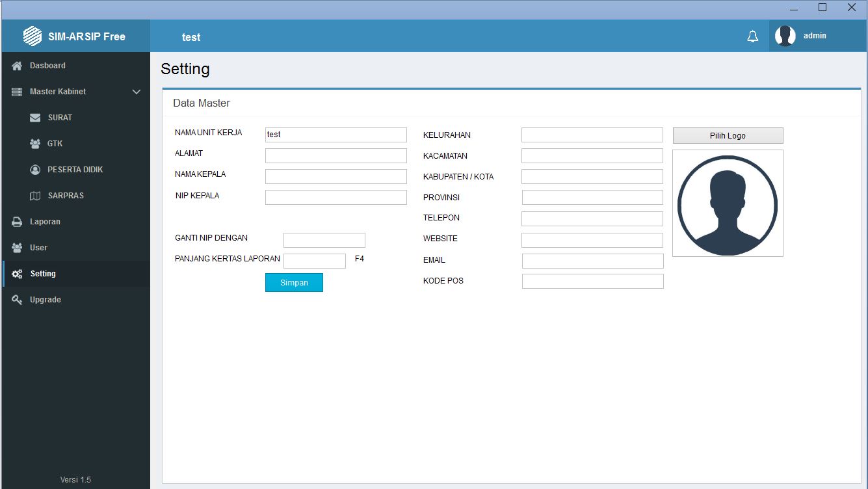Open Dasboard via the home icon
This screenshot has height=489, width=868.
click(x=17, y=66)
